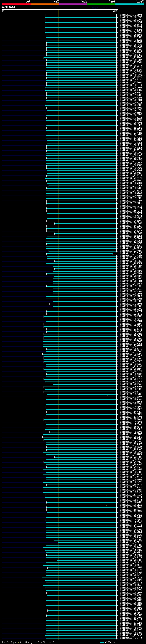Select the UniRef100_P26521 label

coord(131,67)
